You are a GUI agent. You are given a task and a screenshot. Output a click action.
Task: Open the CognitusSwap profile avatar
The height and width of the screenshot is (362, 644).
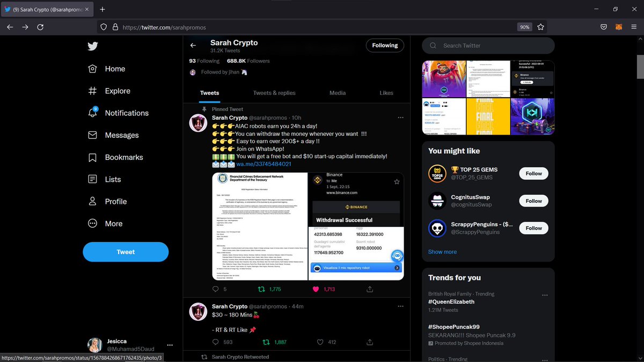pos(437,201)
